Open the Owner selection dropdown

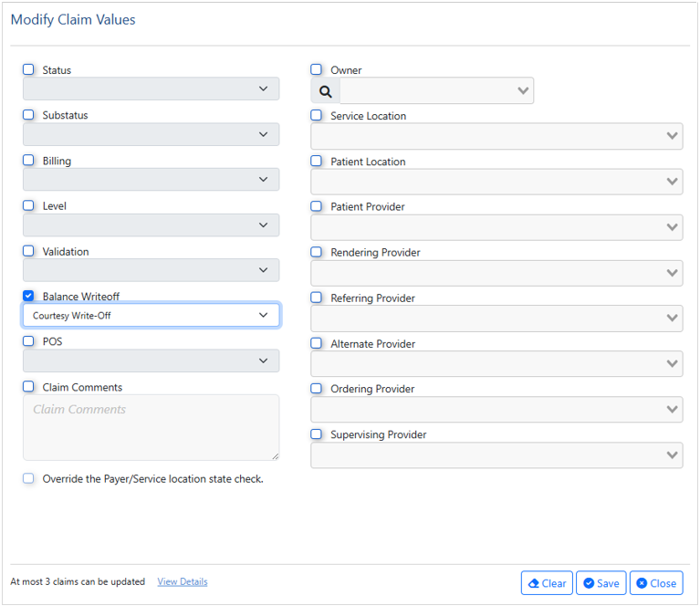(x=436, y=90)
